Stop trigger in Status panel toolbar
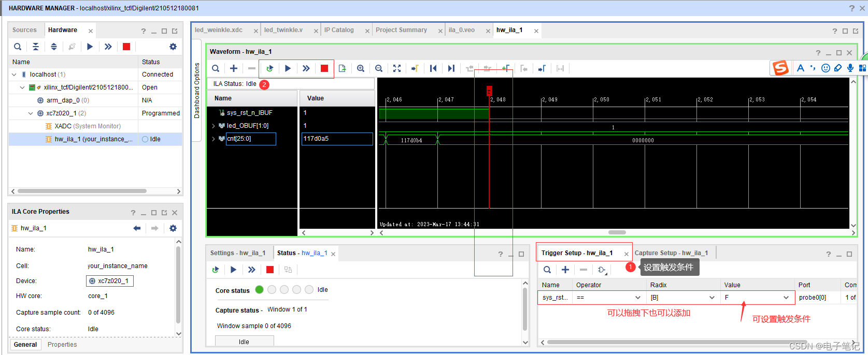868x355 pixels. click(270, 270)
